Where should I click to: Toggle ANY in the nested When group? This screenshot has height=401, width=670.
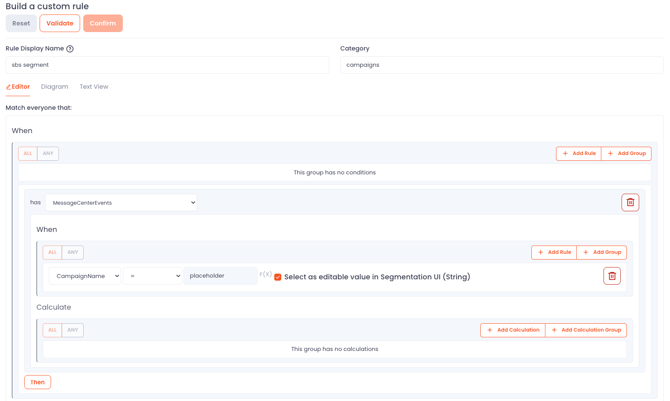73,252
